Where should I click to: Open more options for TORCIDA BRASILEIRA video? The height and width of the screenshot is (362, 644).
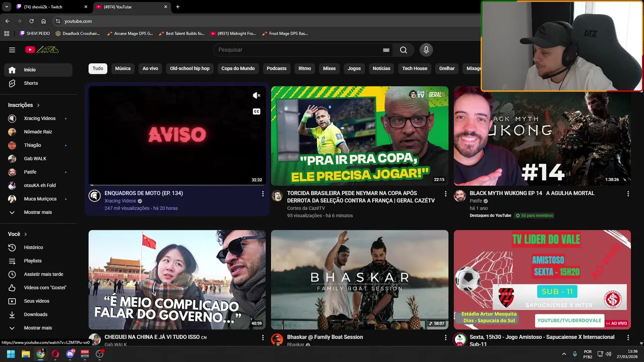pos(445,194)
